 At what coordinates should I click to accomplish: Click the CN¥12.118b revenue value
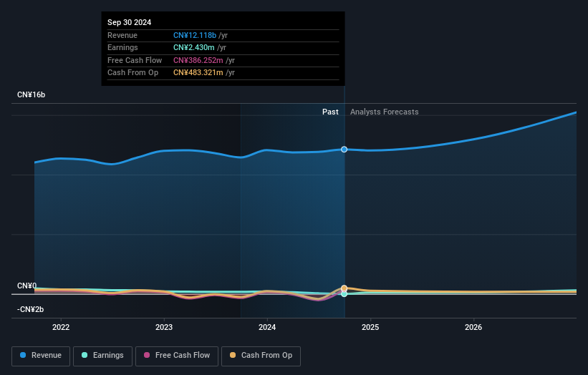pyautogui.click(x=195, y=35)
